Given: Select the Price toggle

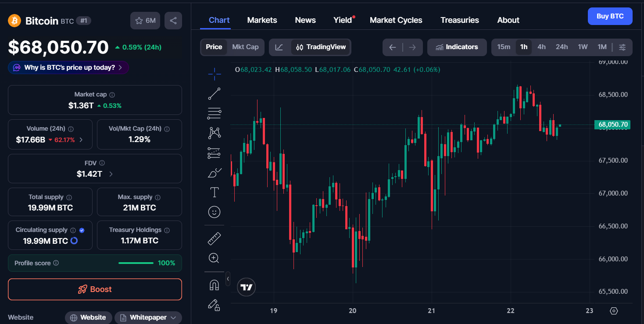Looking at the screenshot, I should [x=214, y=47].
